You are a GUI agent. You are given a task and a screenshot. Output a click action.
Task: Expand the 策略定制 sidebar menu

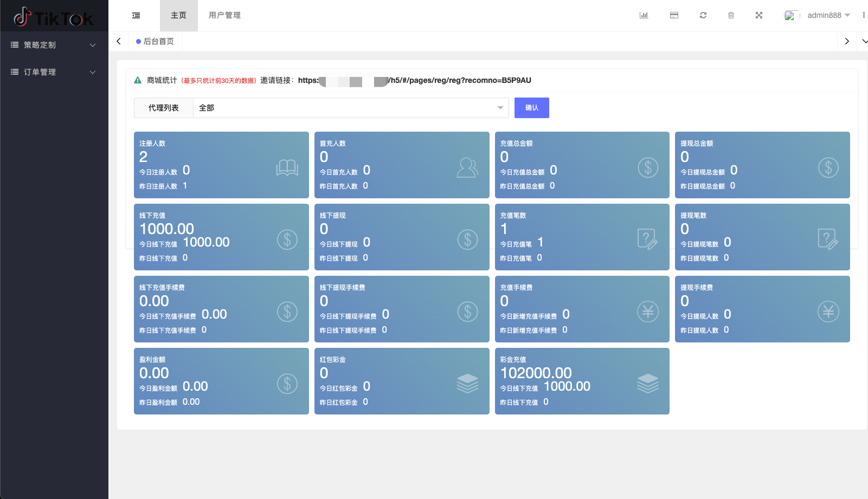click(54, 45)
